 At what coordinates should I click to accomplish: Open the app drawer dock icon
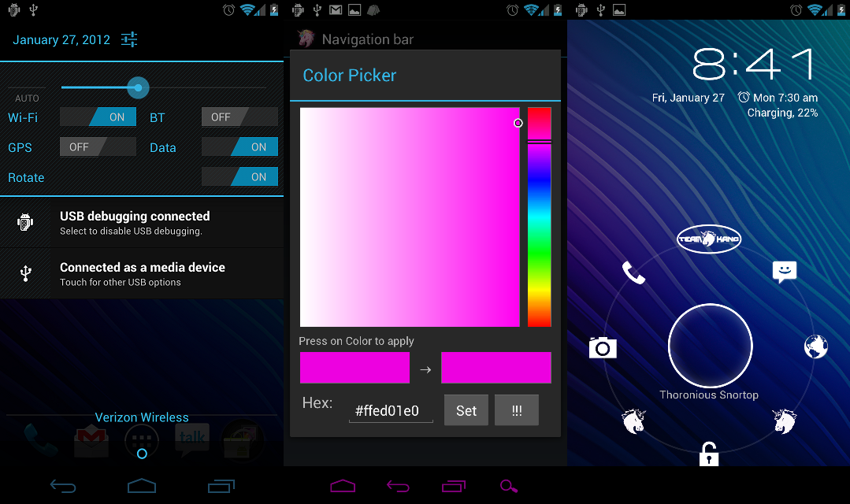142,442
